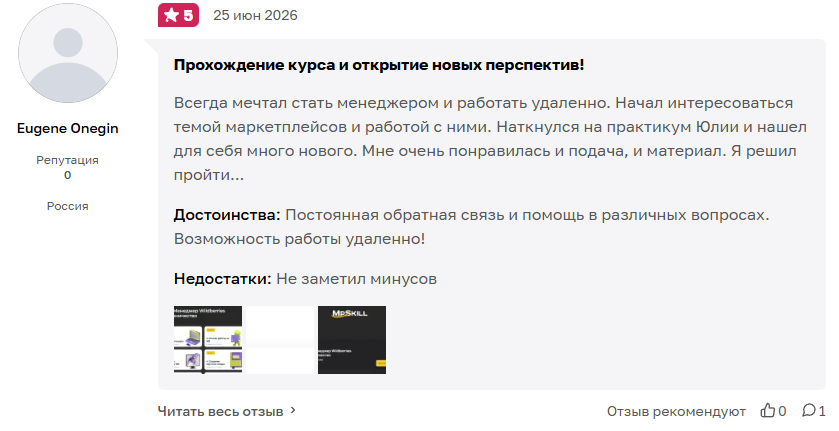Viewport: 839px width, 431px height.
Task: Click the Россия country label
Action: [x=67, y=206]
